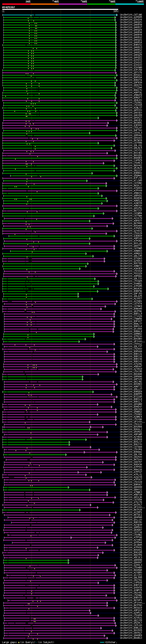
Task: Select hit UniRef100_Q8RVD1
Action: [131, 196]
